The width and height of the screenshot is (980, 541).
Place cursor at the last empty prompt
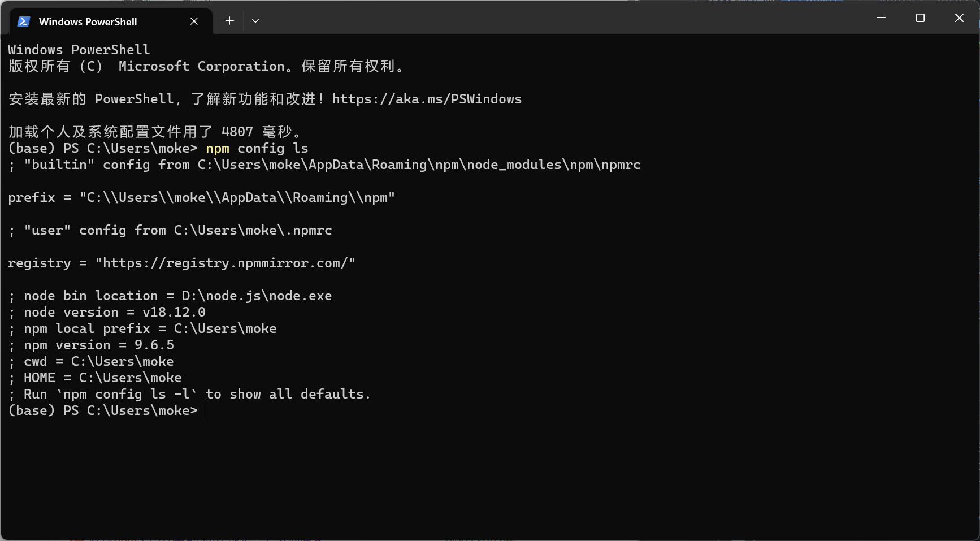tap(206, 410)
